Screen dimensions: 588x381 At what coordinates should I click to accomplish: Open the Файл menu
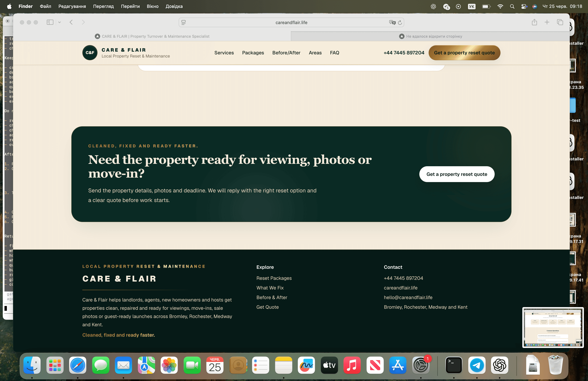45,6
